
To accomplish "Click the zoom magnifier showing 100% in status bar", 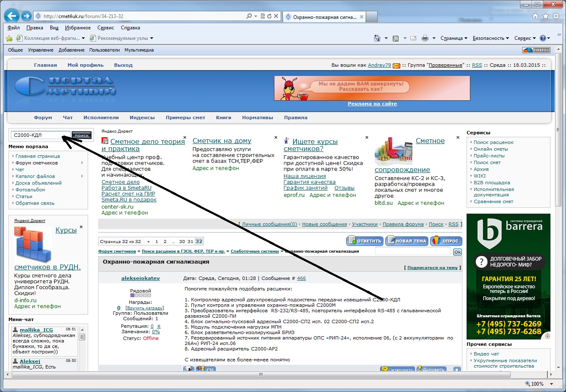I will pyautogui.click(x=528, y=384).
